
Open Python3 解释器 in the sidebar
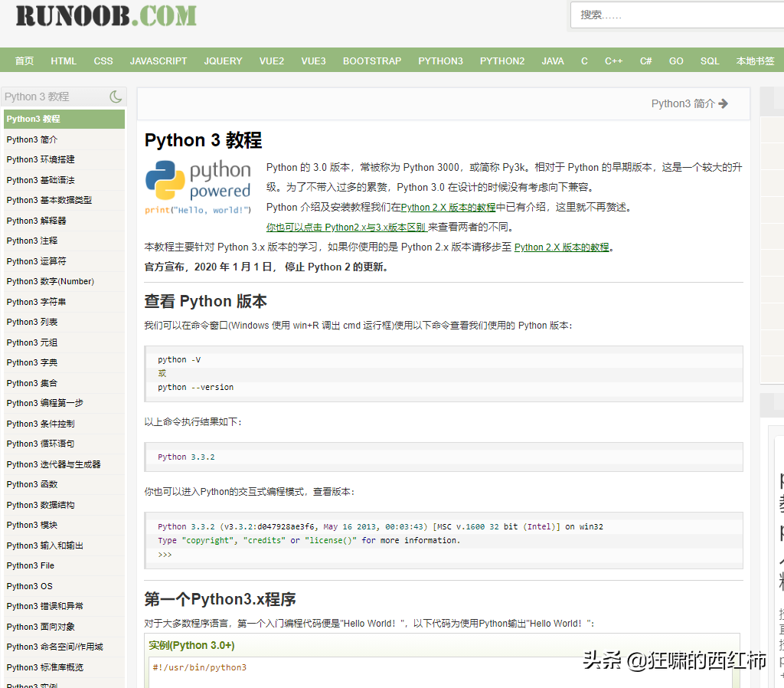coord(64,221)
